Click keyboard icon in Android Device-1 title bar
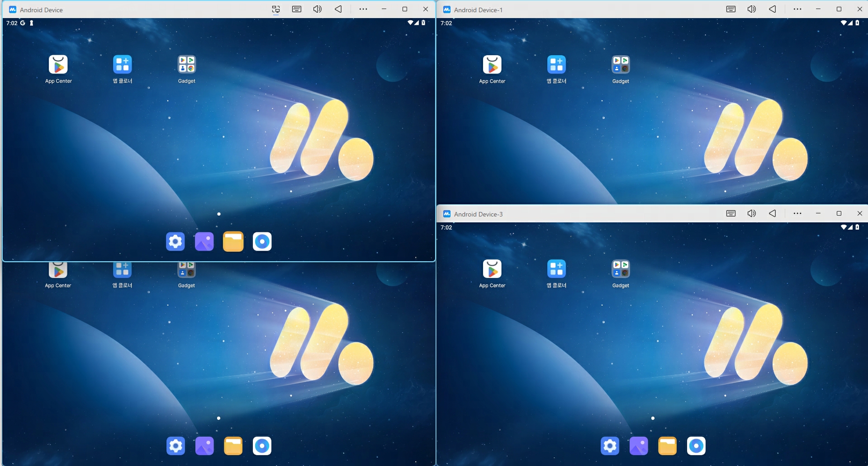This screenshot has width=868, height=466. coord(731,9)
